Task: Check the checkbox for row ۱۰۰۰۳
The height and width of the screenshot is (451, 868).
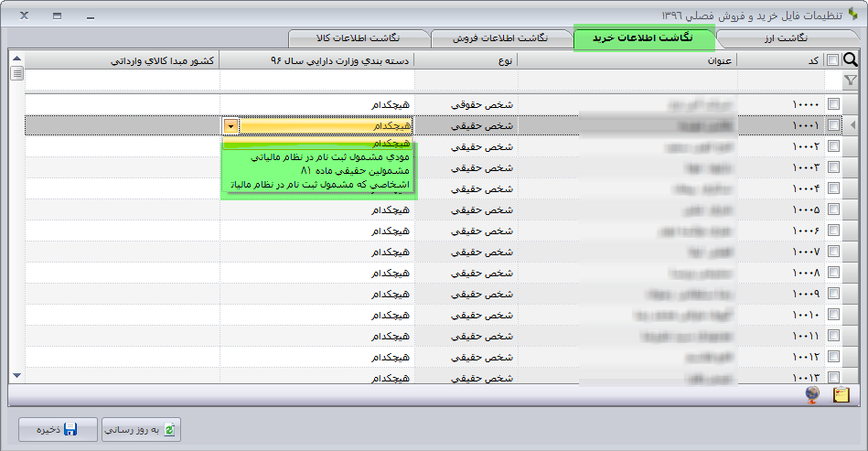Action: (833, 167)
